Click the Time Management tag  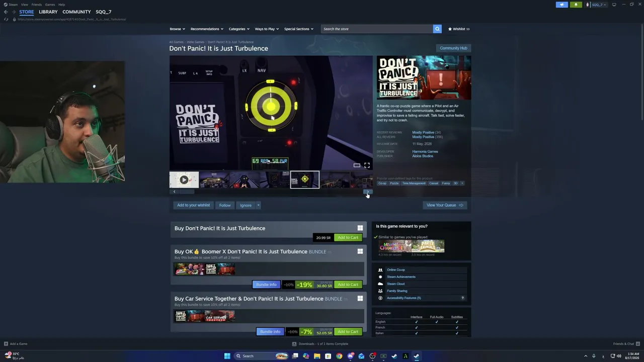pyautogui.click(x=414, y=183)
